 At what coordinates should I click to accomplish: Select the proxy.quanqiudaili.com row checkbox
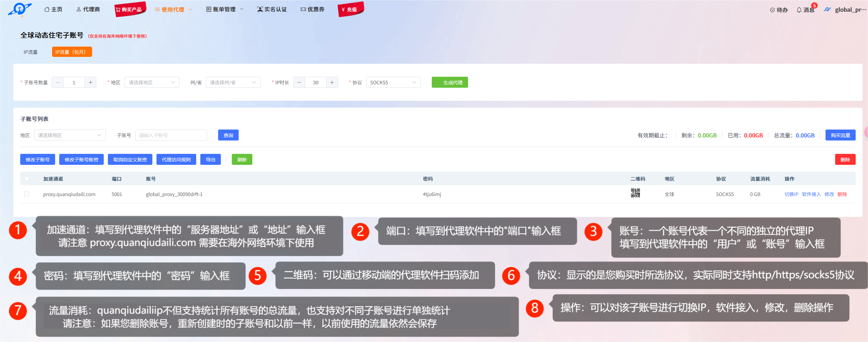pyautogui.click(x=27, y=194)
